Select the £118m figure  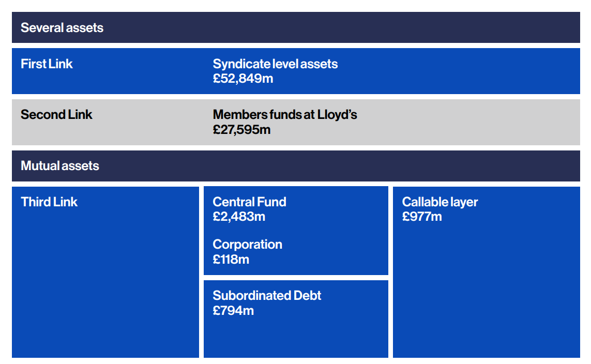231,260
